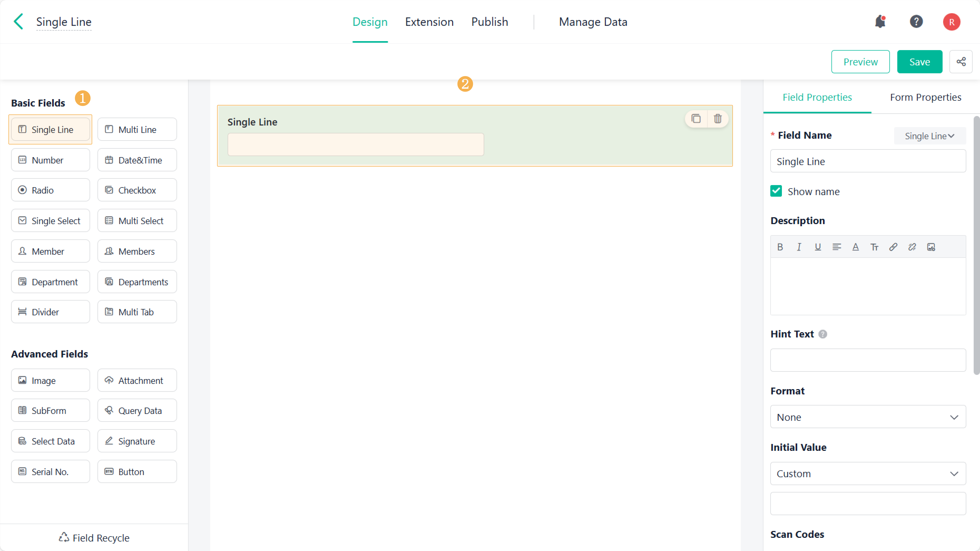This screenshot has height=551, width=980.
Task: Add a Query Data field
Action: click(x=137, y=410)
